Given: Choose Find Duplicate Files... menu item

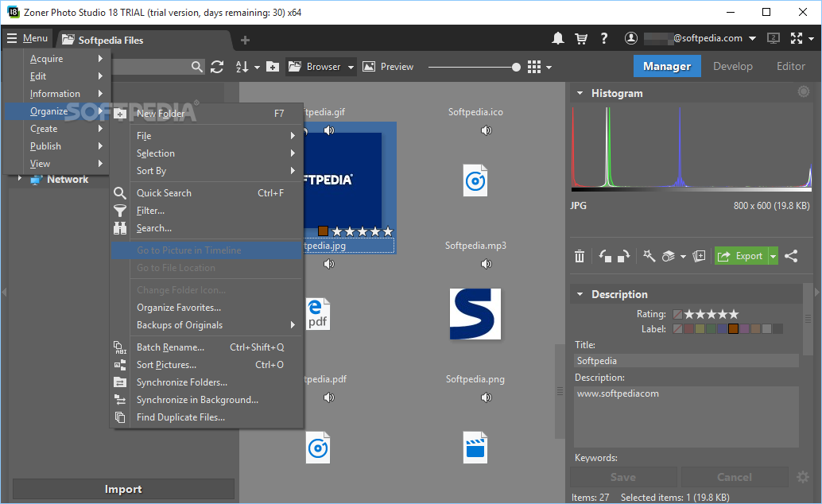Looking at the screenshot, I should (x=207, y=417).
